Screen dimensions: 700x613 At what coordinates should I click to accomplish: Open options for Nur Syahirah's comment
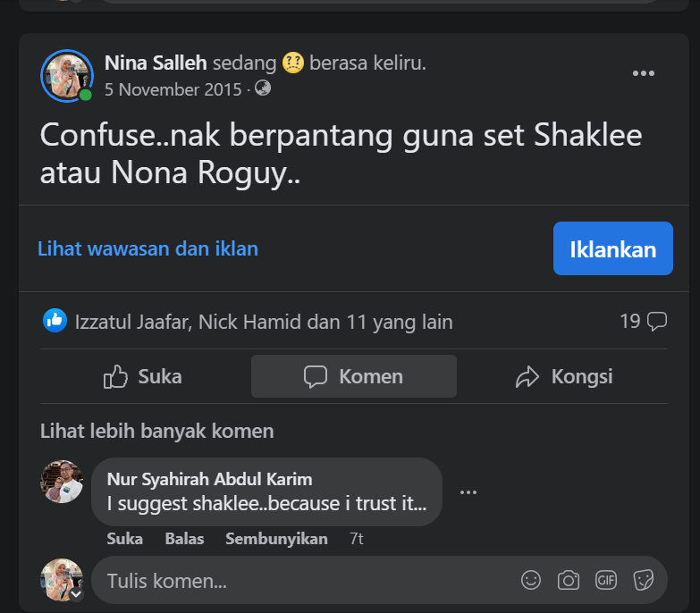(x=468, y=492)
